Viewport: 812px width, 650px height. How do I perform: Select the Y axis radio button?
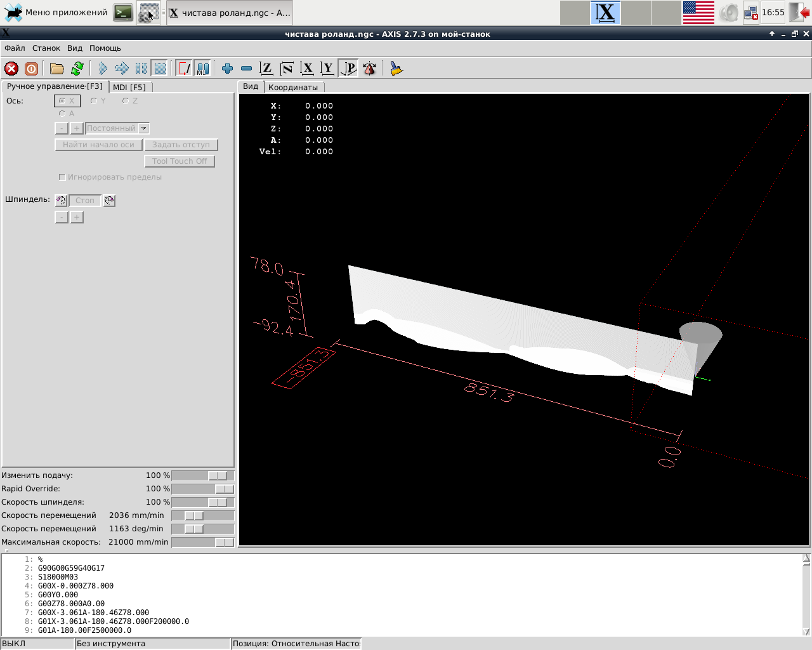[x=94, y=101]
